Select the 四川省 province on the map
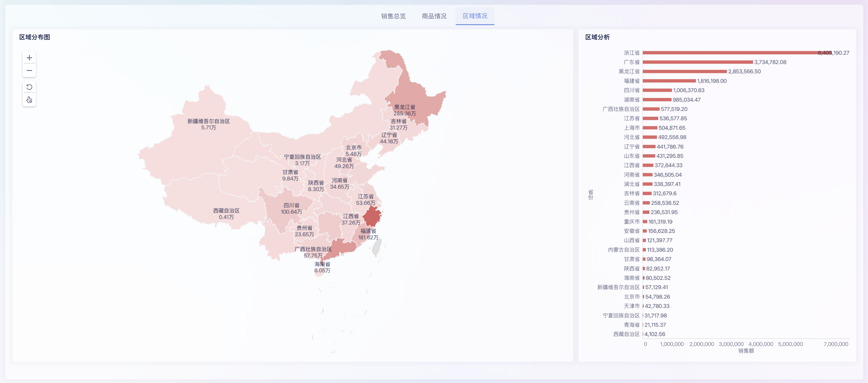868x383 pixels. 292,206
